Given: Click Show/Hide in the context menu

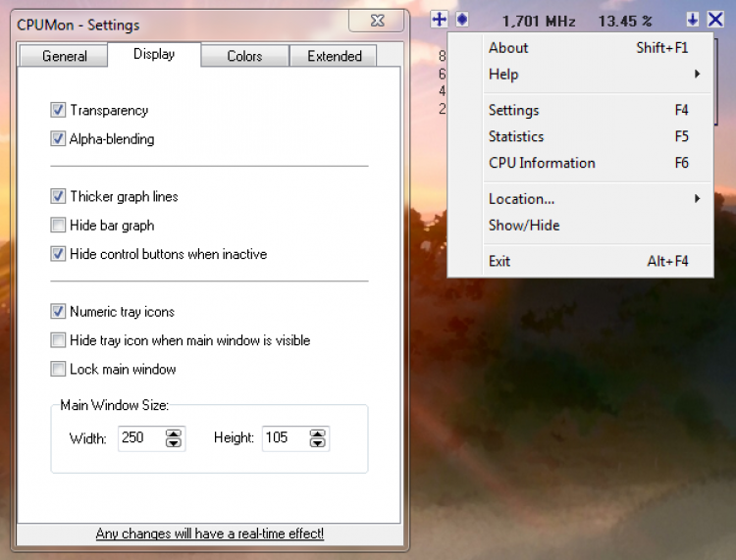Looking at the screenshot, I should click(x=580, y=226).
